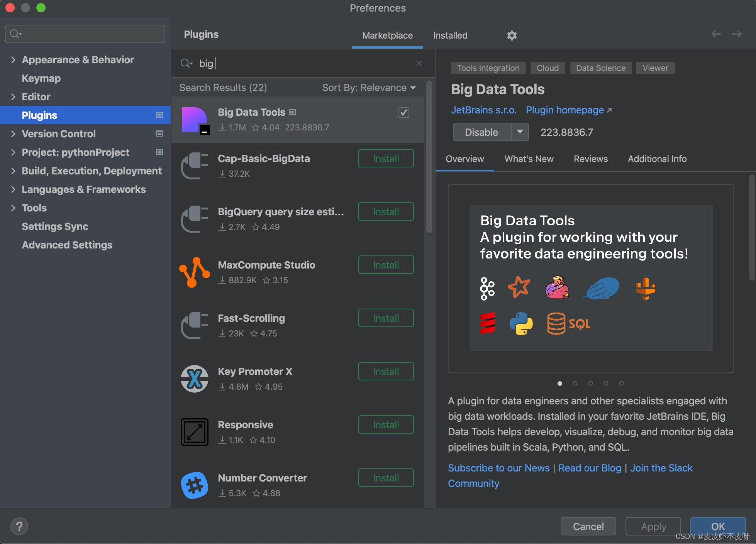Navigate back with the left arrow
The image size is (756, 544).
pyautogui.click(x=716, y=34)
